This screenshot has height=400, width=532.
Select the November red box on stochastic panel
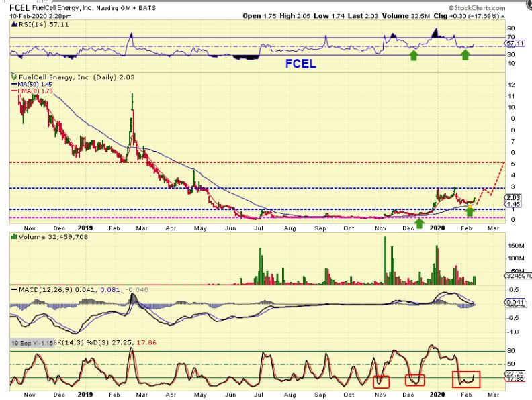(382, 381)
